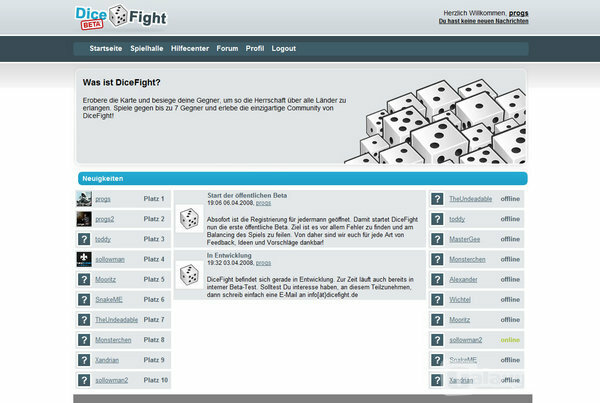Click question-mark avatar beside Monsterchen Platz 8
This screenshot has width=600, height=403.
(x=84, y=340)
